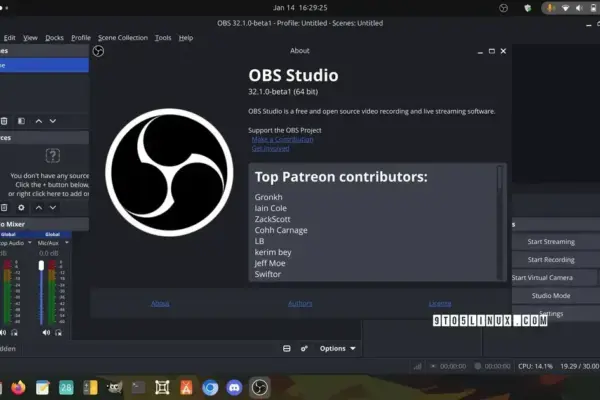Toggle Desktop Audio monitoring headphones icon
This screenshot has width=600, height=400.
click(14, 333)
